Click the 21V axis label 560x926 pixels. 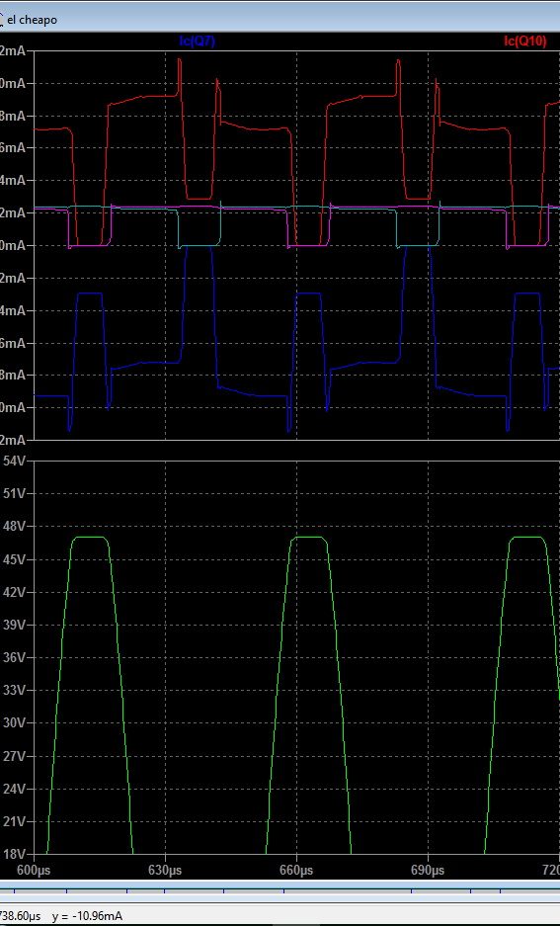click(x=14, y=821)
